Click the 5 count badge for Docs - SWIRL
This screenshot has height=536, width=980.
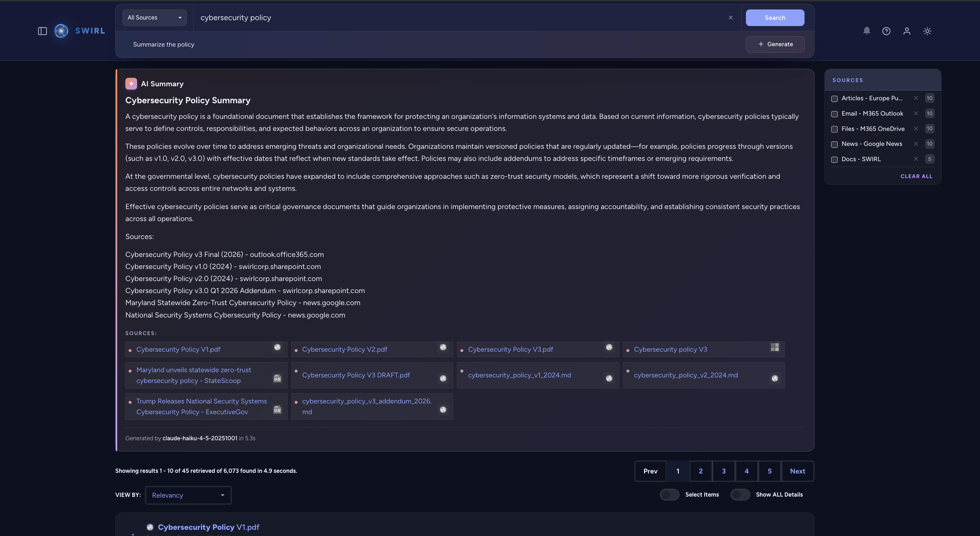pyautogui.click(x=930, y=159)
